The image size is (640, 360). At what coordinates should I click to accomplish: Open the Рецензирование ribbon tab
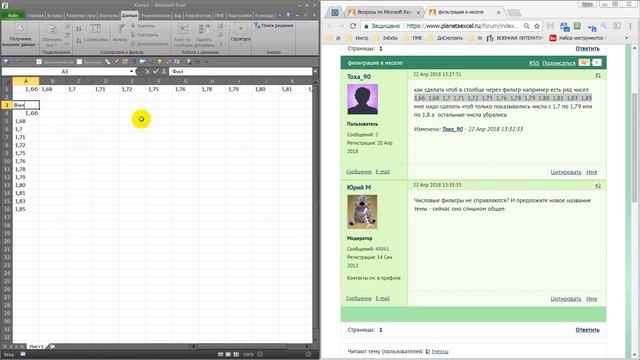(156, 16)
